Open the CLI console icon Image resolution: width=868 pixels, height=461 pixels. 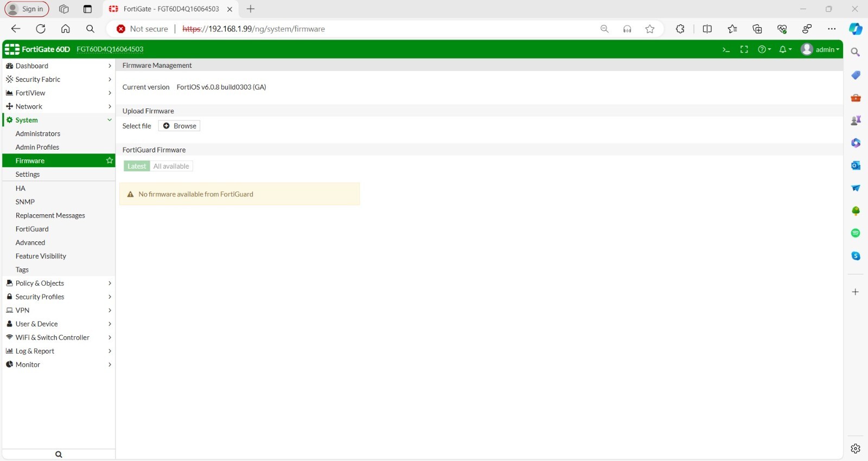click(726, 49)
